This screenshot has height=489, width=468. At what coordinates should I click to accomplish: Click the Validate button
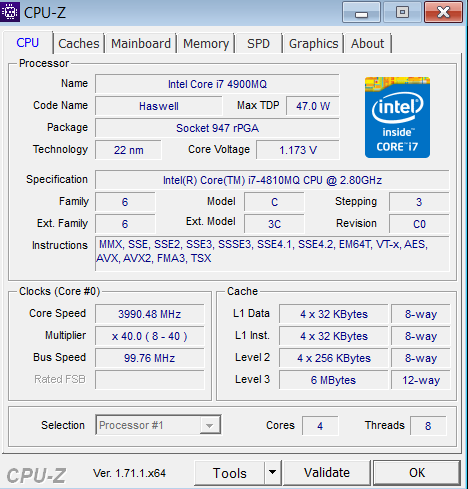(x=327, y=472)
